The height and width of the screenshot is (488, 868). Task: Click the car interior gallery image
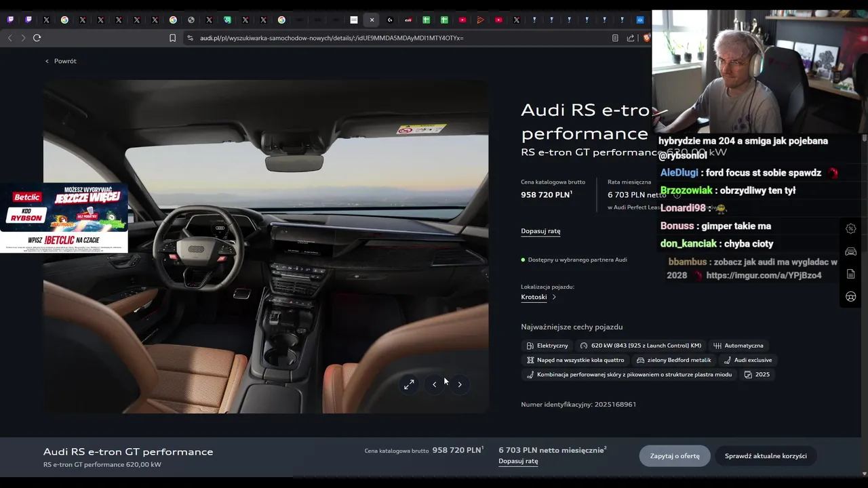point(266,247)
